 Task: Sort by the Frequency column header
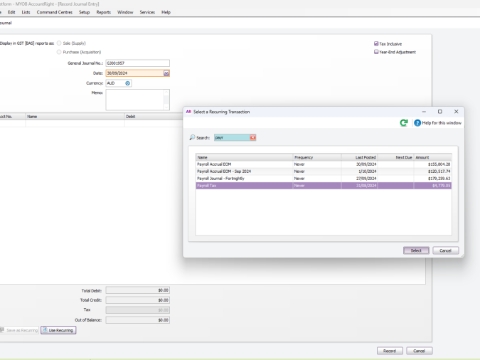pyautogui.click(x=317, y=157)
